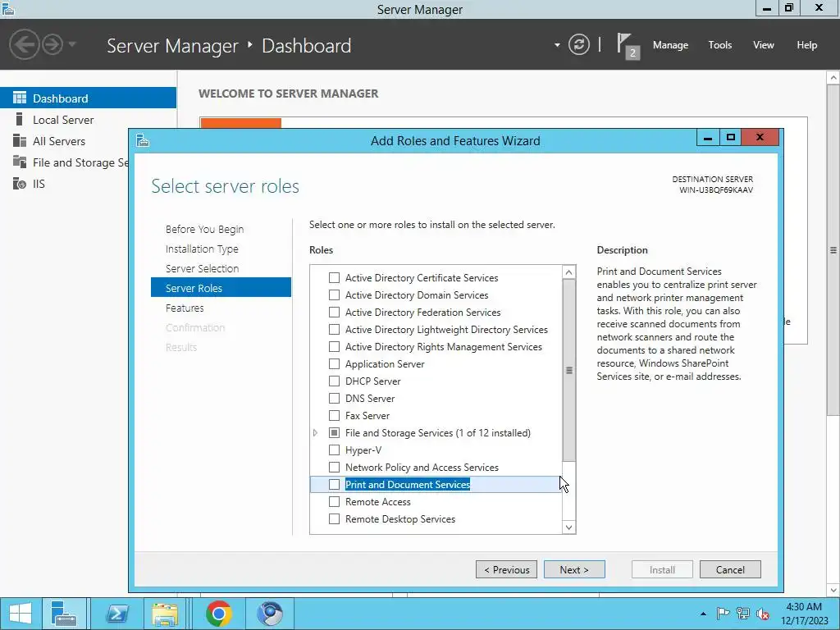The image size is (840, 630).
Task: Check Remote Desktop Services role
Action: point(334,518)
